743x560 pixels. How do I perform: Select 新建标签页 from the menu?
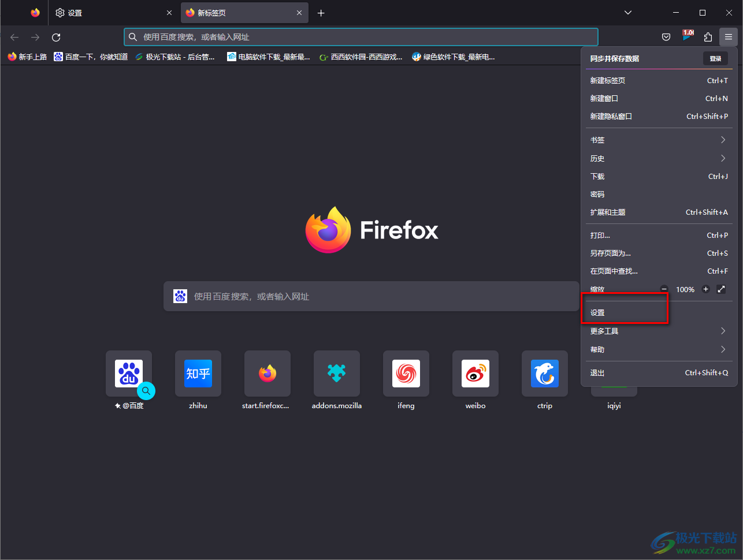(x=659, y=80)
